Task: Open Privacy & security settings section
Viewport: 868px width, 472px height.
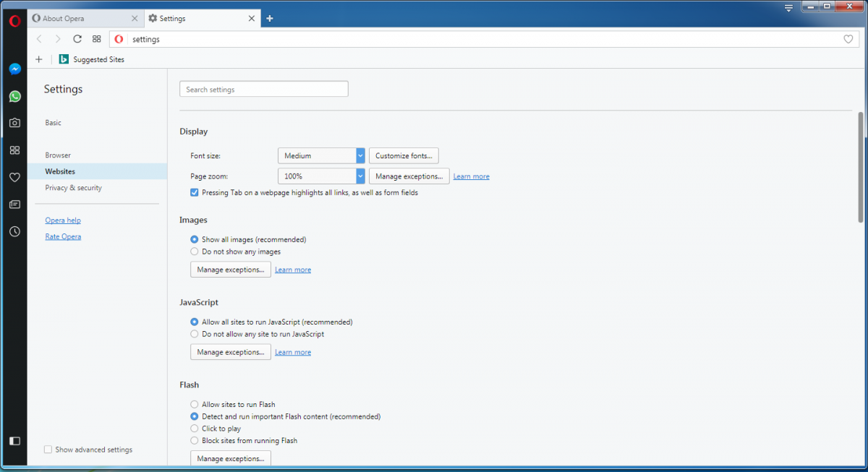Action: tap(73, 188)
